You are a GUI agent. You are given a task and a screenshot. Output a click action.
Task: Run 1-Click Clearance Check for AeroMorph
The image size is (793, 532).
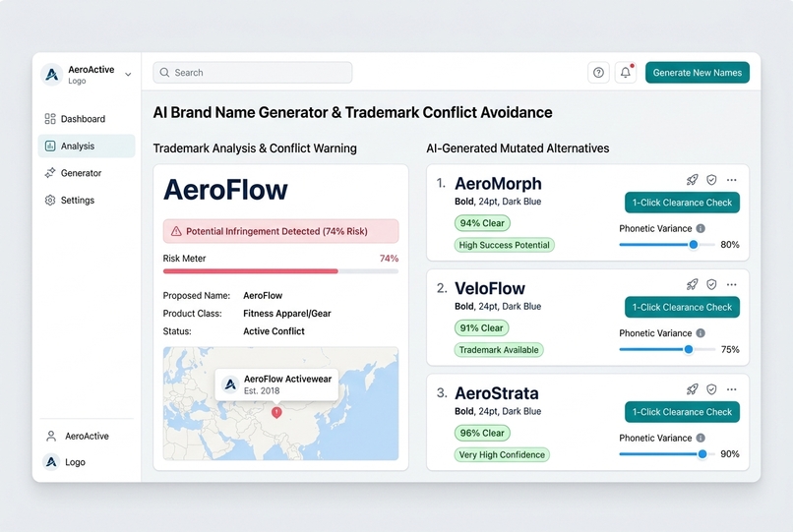[682, 203]
